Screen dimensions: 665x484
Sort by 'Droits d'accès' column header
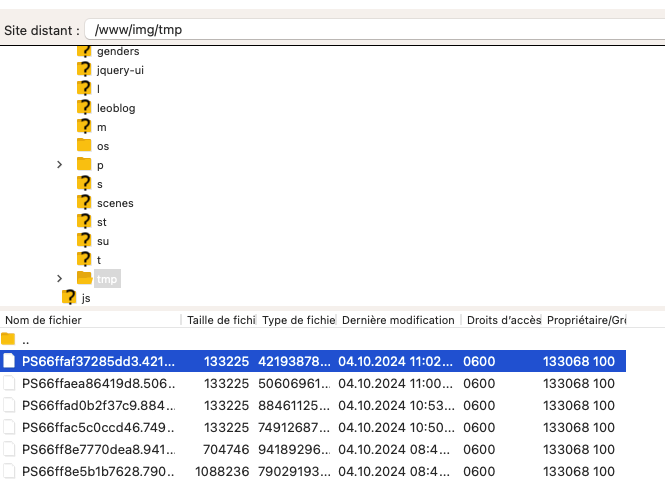503,320
